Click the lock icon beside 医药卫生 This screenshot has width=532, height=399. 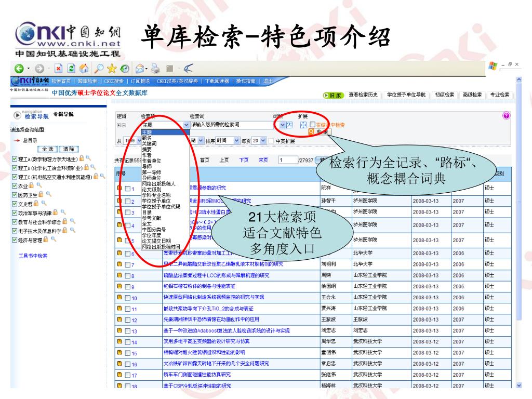click(41, 194)
